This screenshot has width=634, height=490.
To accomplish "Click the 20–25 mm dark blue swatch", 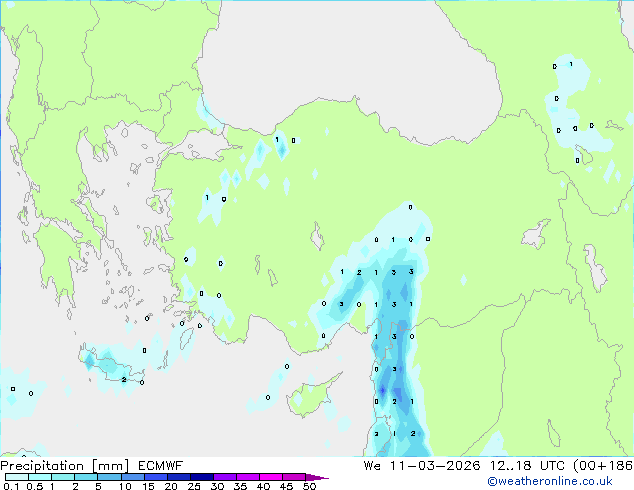I will click(179, 477).
